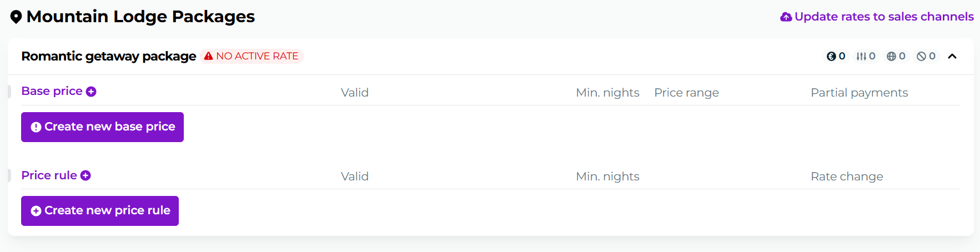Click the Mountain Lodge Packages heading
The height and width of the screenshot is (252, 980).
tap(140, 17)
